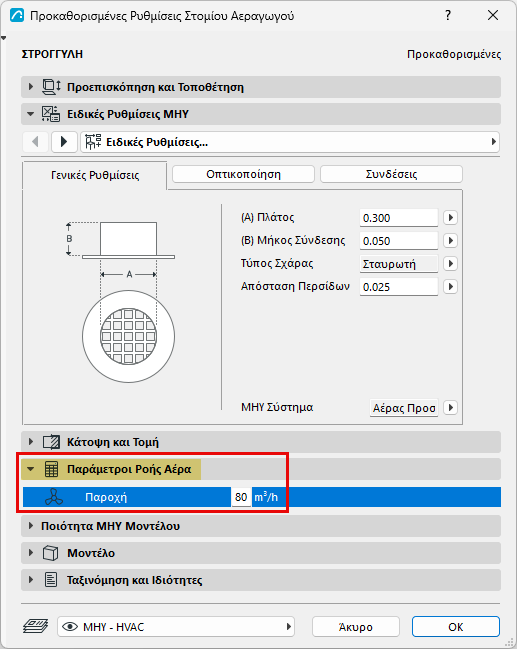
Task: Click the Μήκος Σύνδεσης 0.050 input field
Action: click(399, 240)
